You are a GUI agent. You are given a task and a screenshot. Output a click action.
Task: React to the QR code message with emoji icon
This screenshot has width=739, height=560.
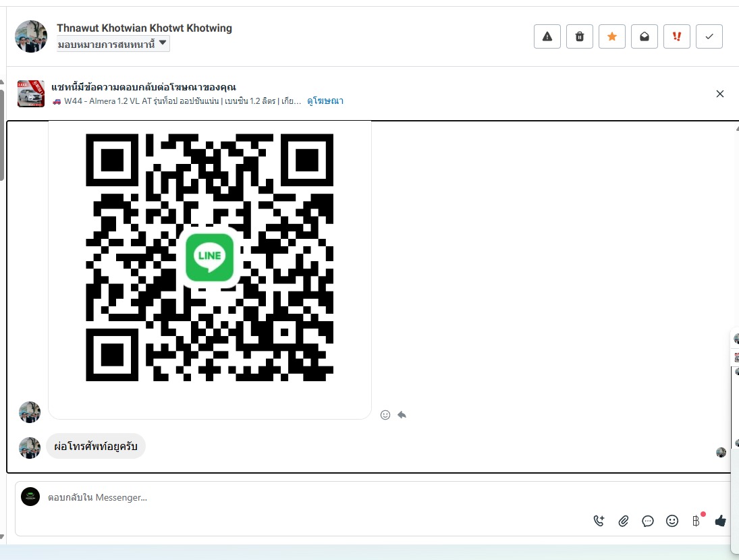[385, 415]
